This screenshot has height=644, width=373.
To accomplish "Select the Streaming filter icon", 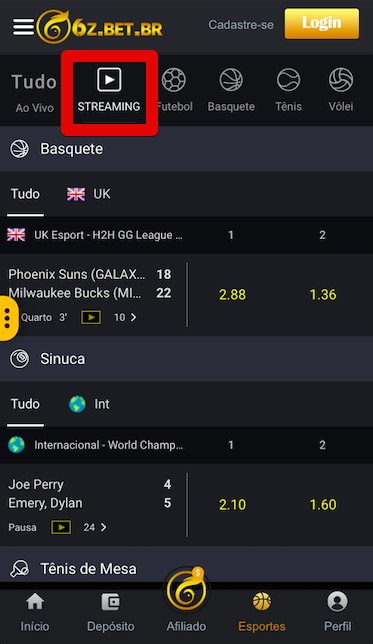I will coord(109,80).
